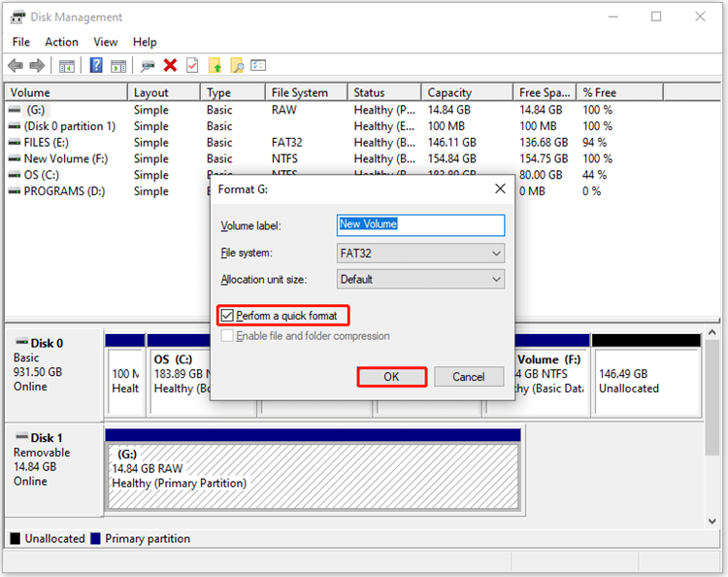Viewport: 728px width, 577px height.
Task: Sort by Type column header
Action: pyautogui.click(x=233, y=92)
